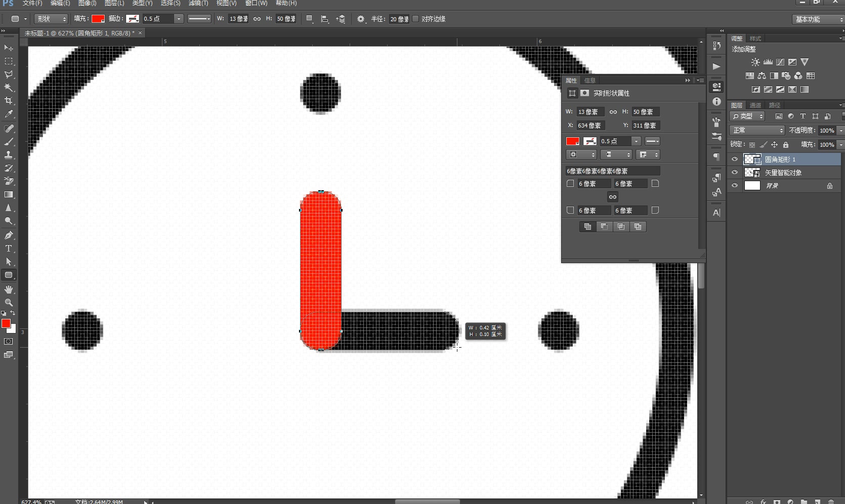Select the Rounded Rectangle shape tool
Screen dimensions: 845x504
[x=9, y=275]
